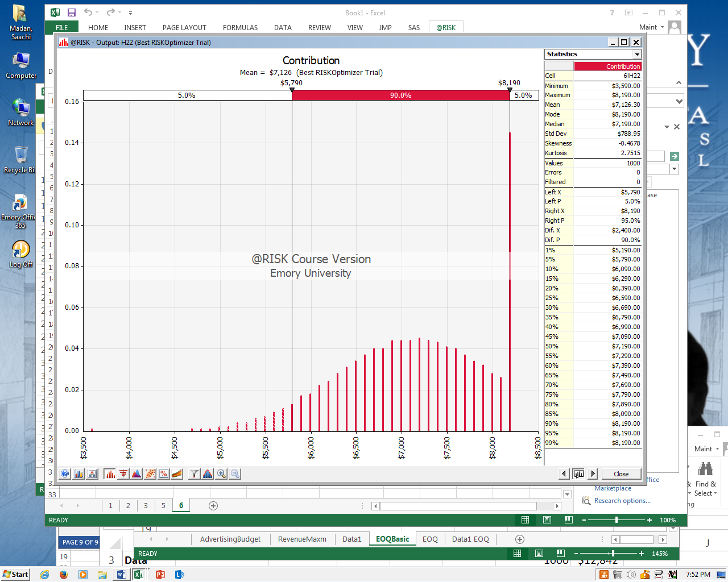Open the Customize Quick Access Toolbar dropdown
Screen dimensions: 728x582
130,13
